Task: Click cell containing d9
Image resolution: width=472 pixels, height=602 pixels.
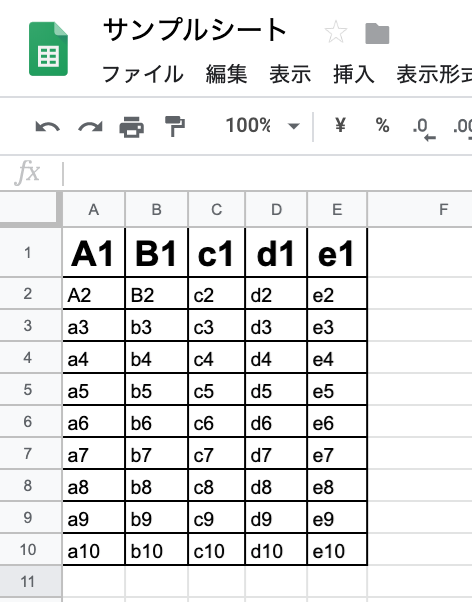Action: coord(277,518)
